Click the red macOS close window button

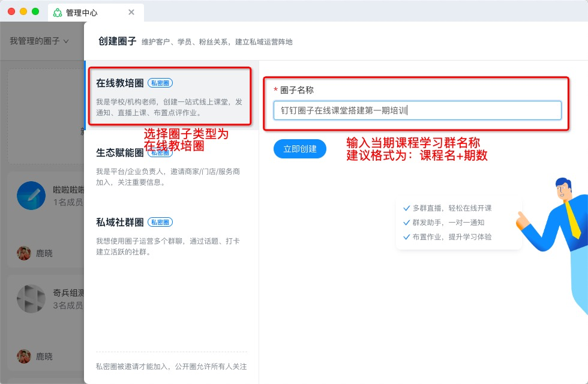11,11
